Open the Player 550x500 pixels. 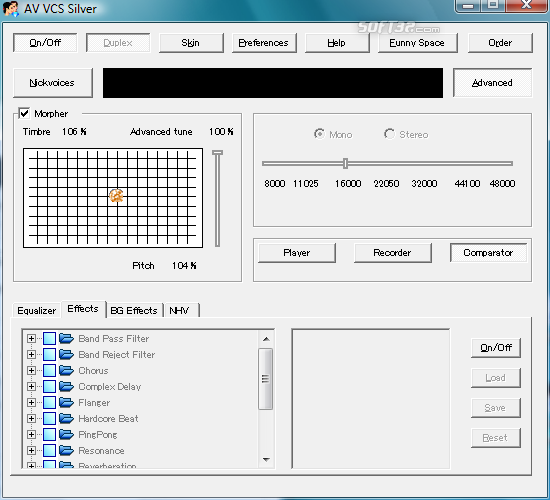[297, 253]
